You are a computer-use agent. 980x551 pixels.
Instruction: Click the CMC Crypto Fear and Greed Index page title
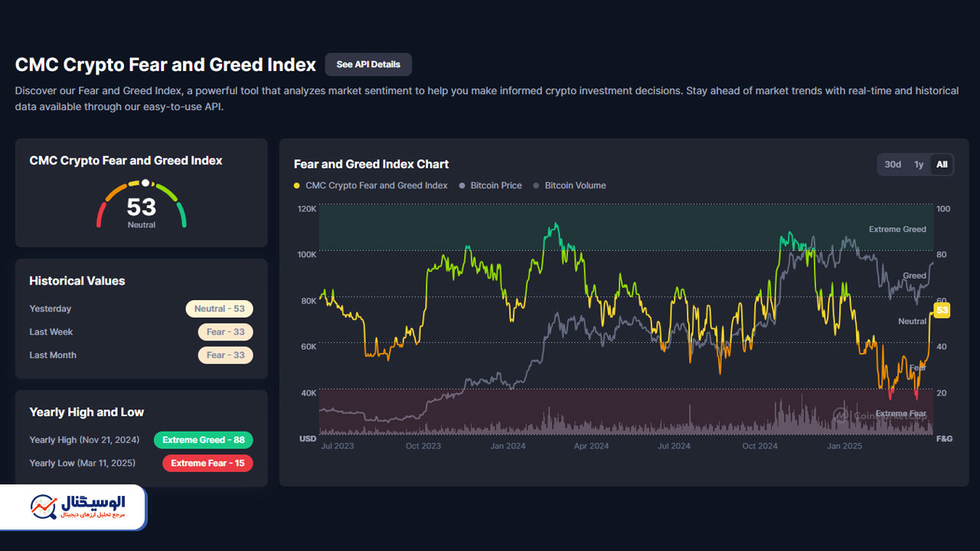[x=165, y=64]
